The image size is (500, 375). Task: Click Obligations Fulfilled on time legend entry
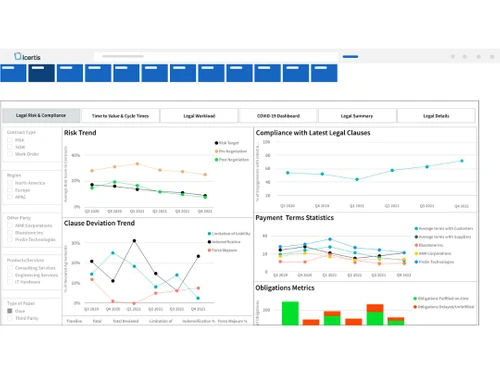tap(441, 298)
